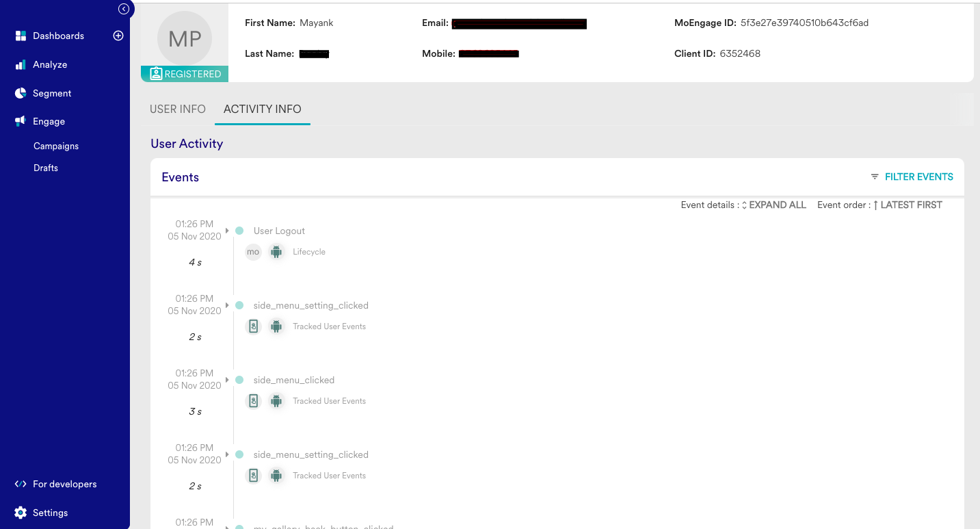
Task: Collapse the sidebar with the arrow button
Action: 124,9
